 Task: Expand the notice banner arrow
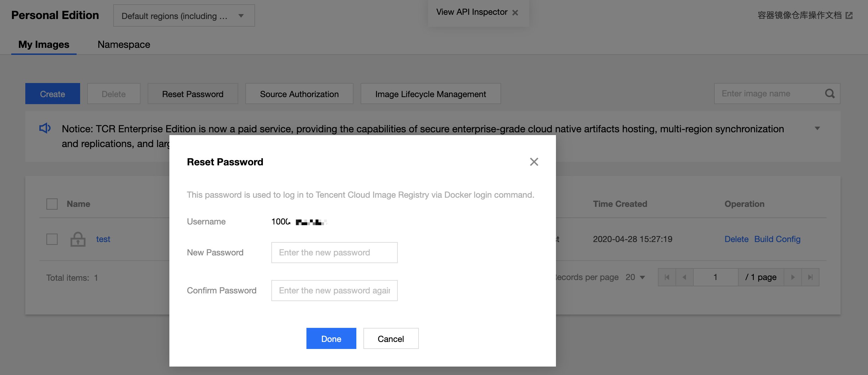tap(817, 128)
